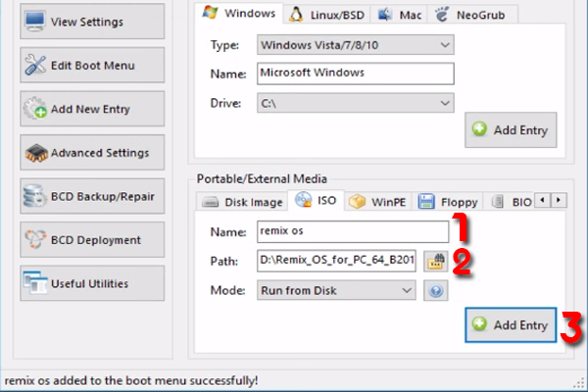Click the Floppy disk icon
This screenshot has height=392, width=588.
(426, 202)
